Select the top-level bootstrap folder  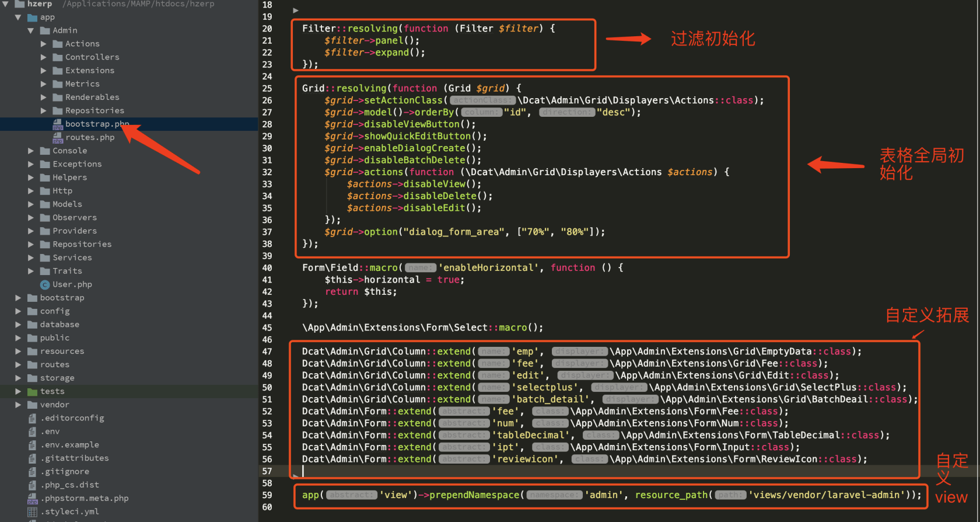point(62,298)
